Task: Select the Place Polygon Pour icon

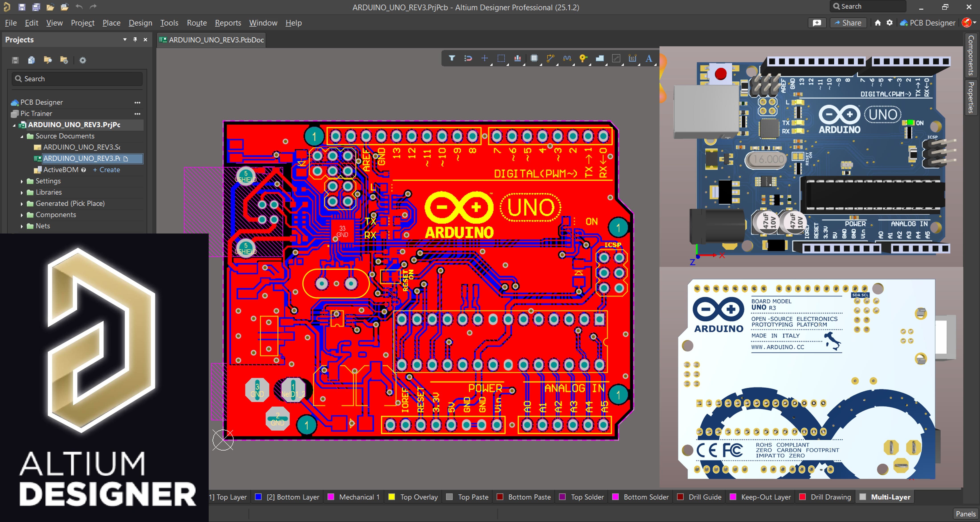Action: pos(600,58)
